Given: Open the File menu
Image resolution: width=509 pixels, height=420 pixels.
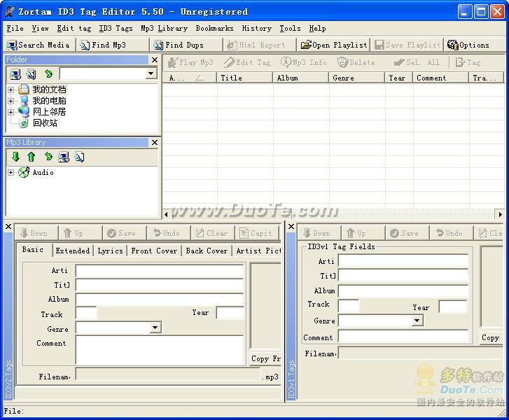Looking at the screenshot, I should point(15,28).
